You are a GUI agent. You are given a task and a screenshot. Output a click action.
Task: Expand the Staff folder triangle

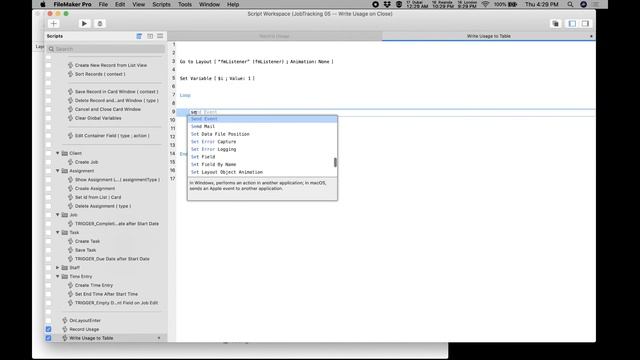coord(58,268)
